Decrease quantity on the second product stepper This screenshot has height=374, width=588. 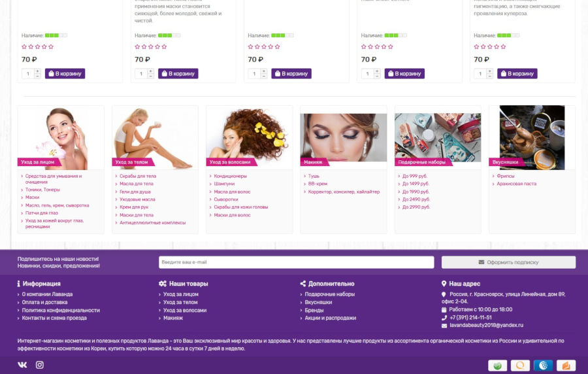pos(150,76)
